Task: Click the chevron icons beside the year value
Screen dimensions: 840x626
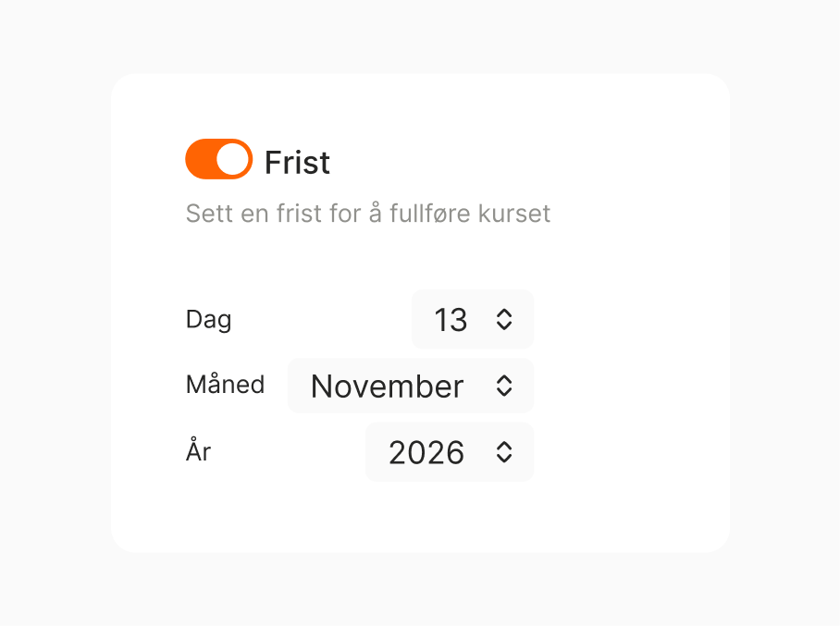Action: pos(505,452)
